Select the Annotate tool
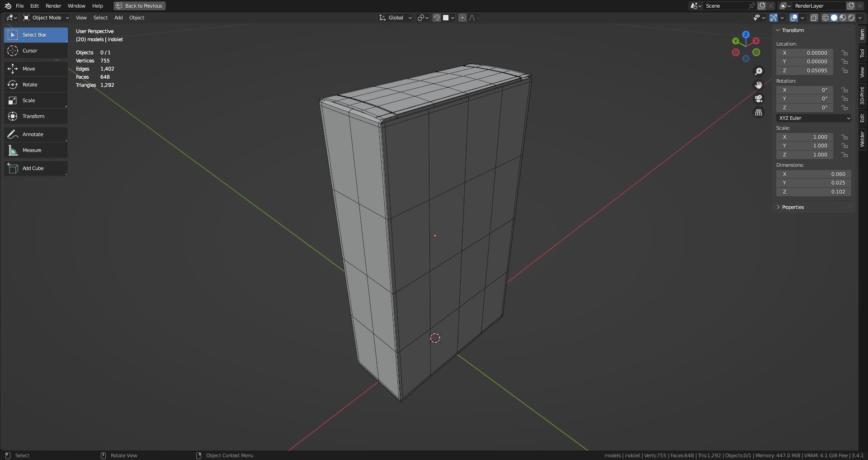The width and height of the screenshot is (868, 460). pos(36,134)
